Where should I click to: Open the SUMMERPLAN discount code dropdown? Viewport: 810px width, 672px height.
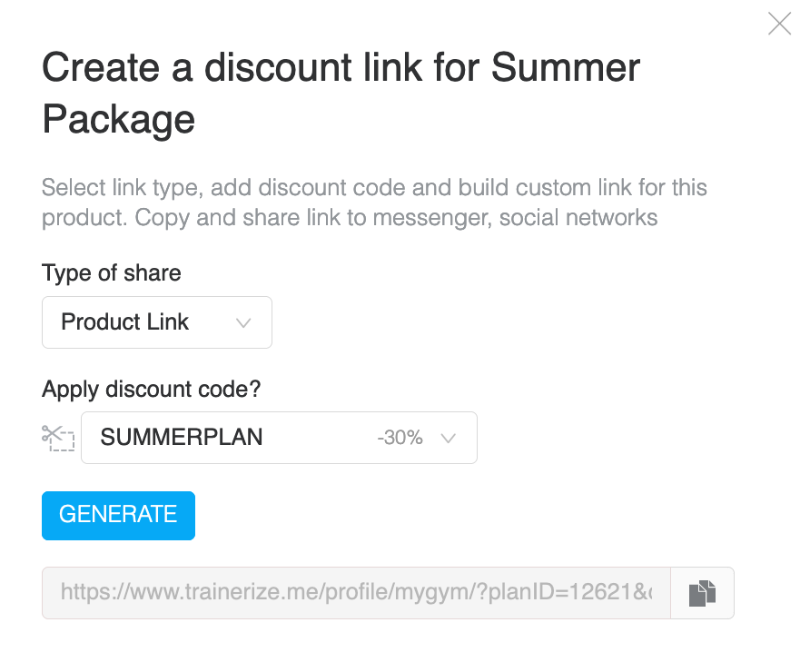(x=279, y=438)
